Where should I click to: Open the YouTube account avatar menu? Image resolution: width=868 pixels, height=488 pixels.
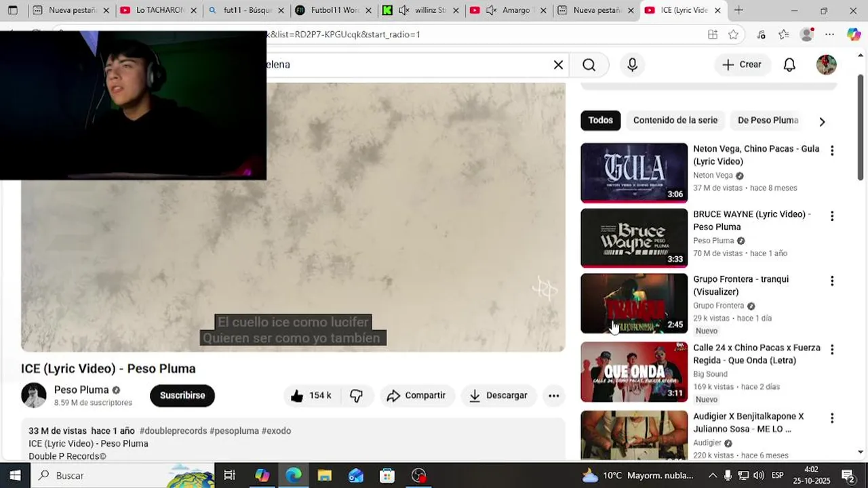pos(826,64)
